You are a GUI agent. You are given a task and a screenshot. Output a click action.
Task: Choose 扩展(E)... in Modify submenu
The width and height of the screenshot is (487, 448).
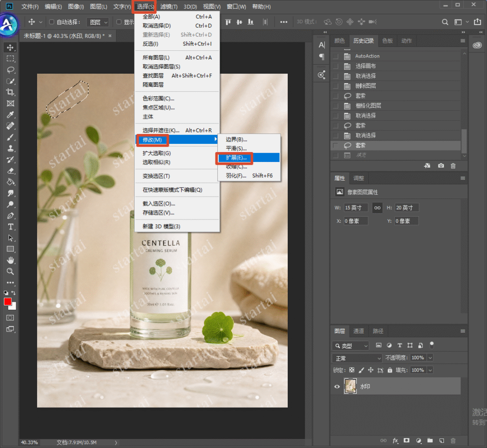(x=249, y=158)
